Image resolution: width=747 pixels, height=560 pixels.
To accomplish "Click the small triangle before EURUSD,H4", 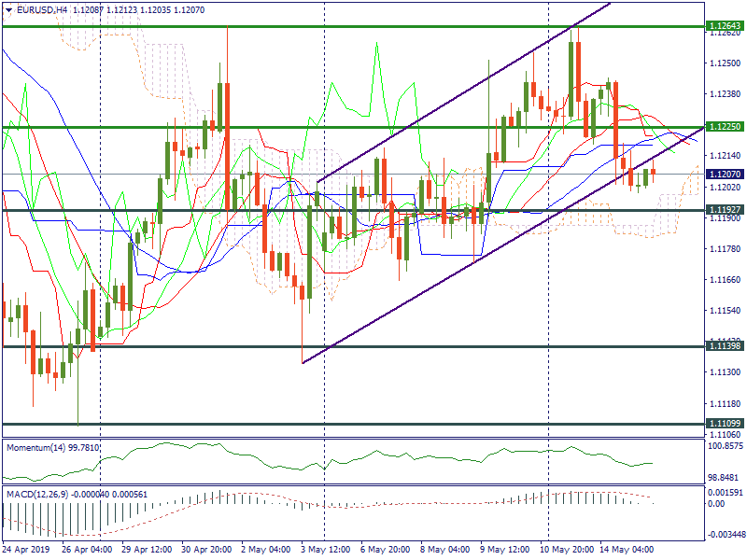I will 8,8.
